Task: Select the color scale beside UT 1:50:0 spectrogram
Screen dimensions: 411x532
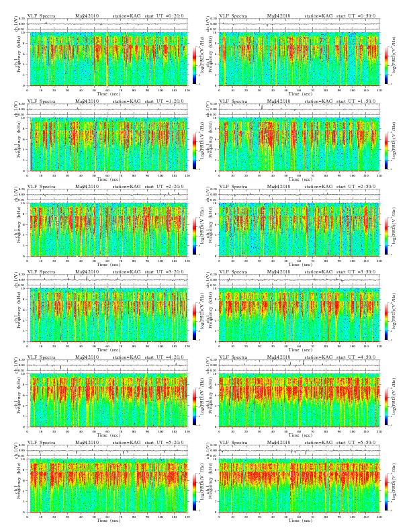Action: (386, 150)
